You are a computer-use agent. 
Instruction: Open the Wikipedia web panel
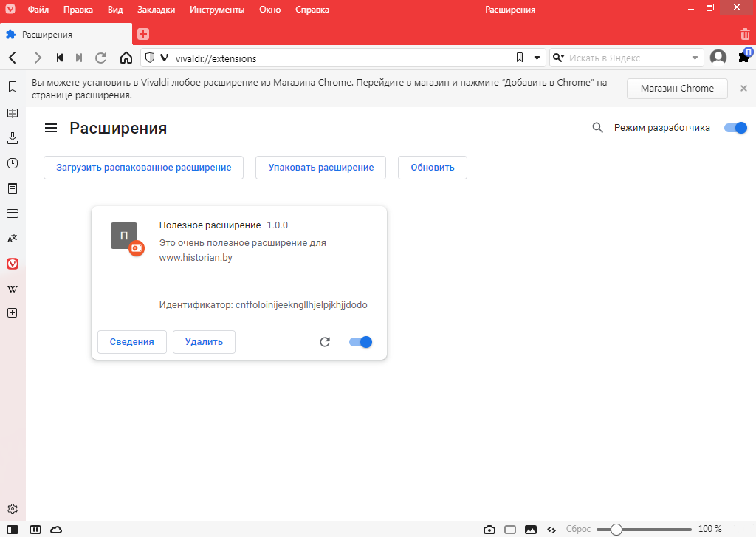pyautogui.click(x=13, y=288)
